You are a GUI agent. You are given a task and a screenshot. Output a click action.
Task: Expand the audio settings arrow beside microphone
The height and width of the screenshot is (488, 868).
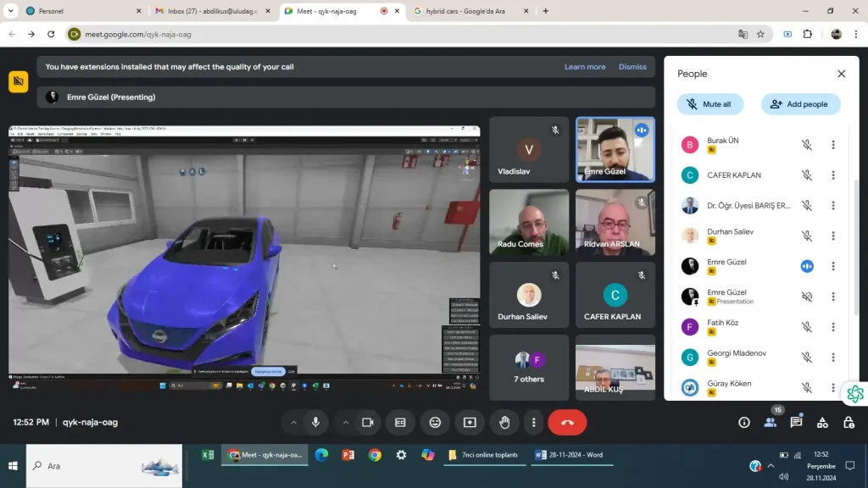pyautogui.click(x=293, y=422)
